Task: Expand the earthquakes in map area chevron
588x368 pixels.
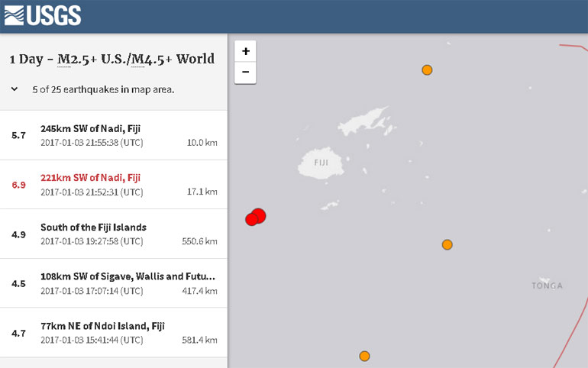Action: [15, 89]
